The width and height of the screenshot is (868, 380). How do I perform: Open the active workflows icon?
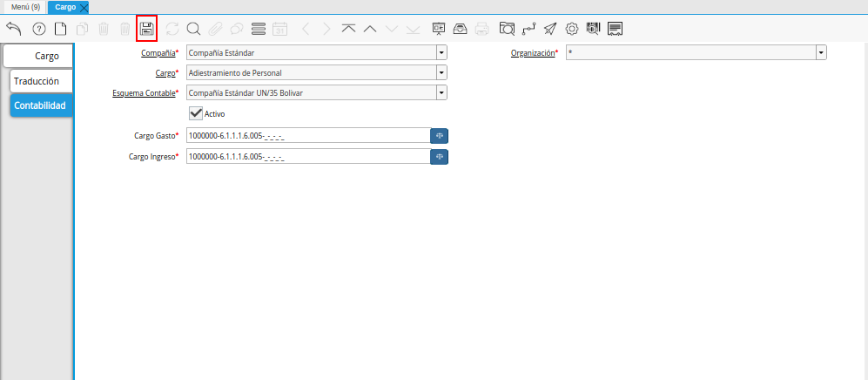point(528,29)
